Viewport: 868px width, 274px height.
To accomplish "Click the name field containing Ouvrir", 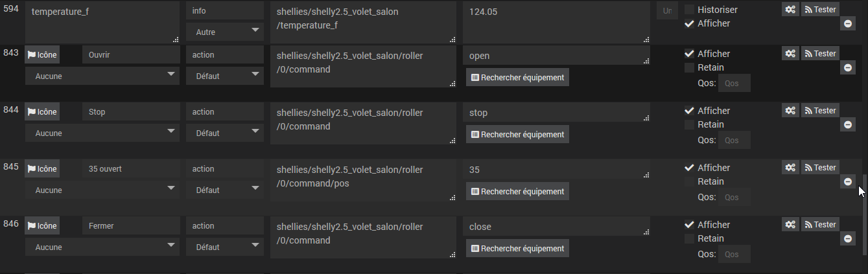I will point(131,55).
